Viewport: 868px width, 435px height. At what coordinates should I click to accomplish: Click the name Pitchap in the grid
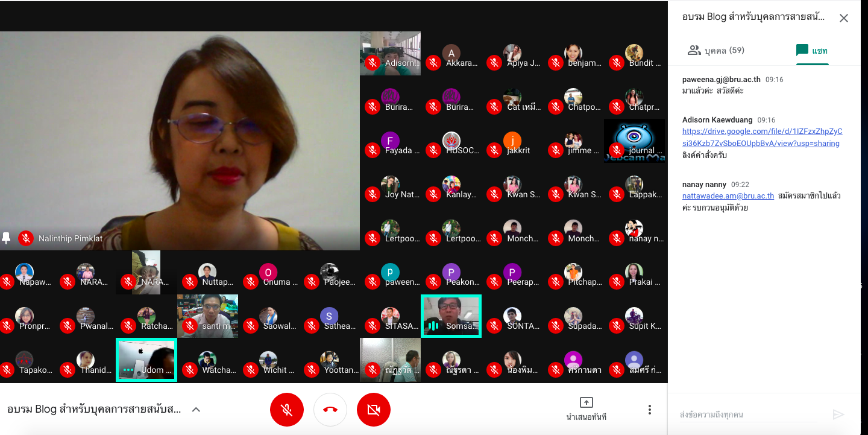[585, 282]
